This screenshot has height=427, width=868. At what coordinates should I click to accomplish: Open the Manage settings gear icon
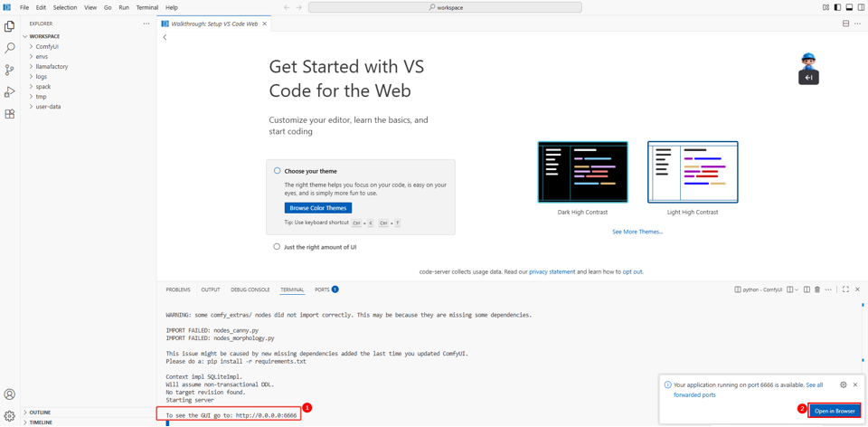10,416
